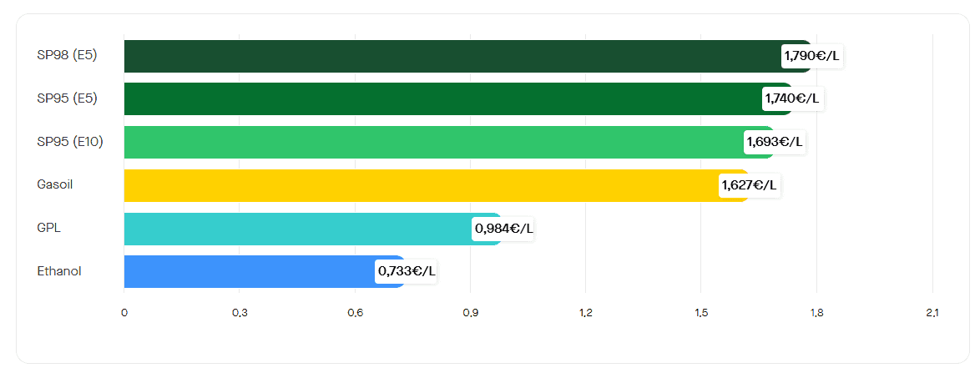The height and width of the screenshot is (368, 980).
Task: Click the 1,5 axis tick value
Action: pyautogui.click(x=701, y=313)
